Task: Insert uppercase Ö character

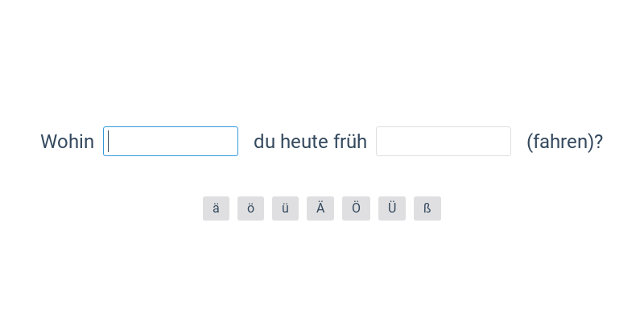Action: (x=356, y=208)
